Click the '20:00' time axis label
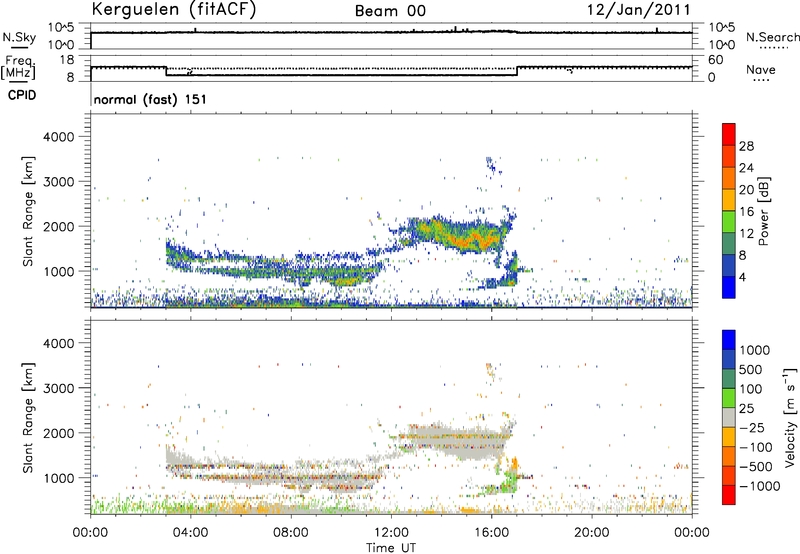The image size is (800, 554). click(x=592, y=533)
